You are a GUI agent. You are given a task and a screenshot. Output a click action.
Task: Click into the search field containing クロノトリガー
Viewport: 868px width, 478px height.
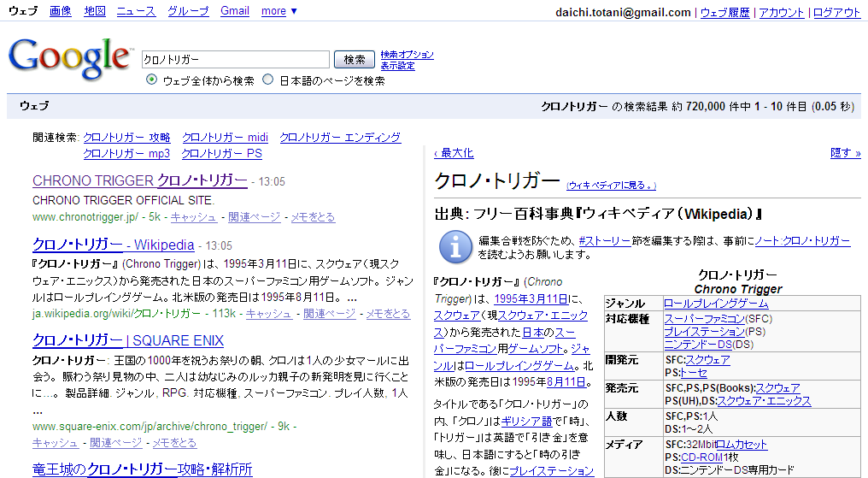pos(235,59)
